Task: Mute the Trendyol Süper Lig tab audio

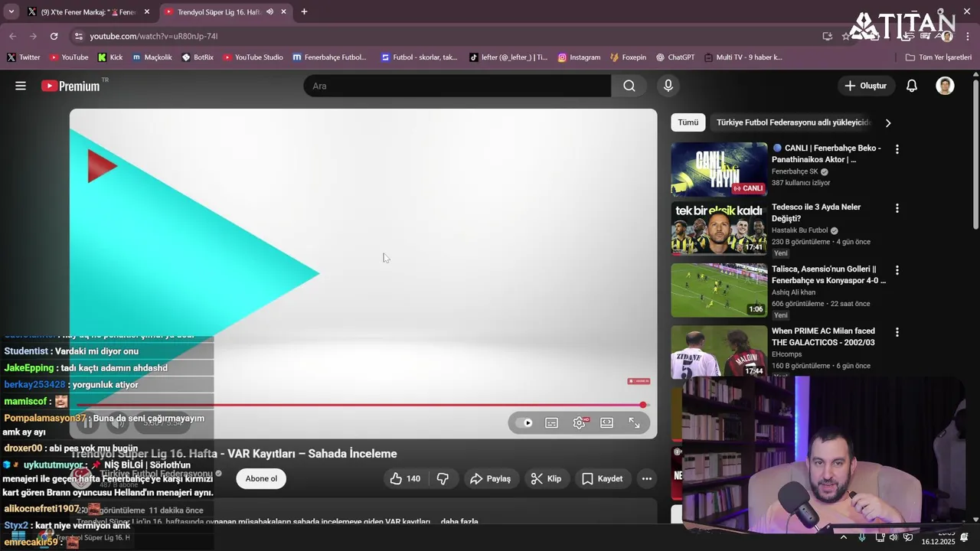Action: tap(269, 11)
